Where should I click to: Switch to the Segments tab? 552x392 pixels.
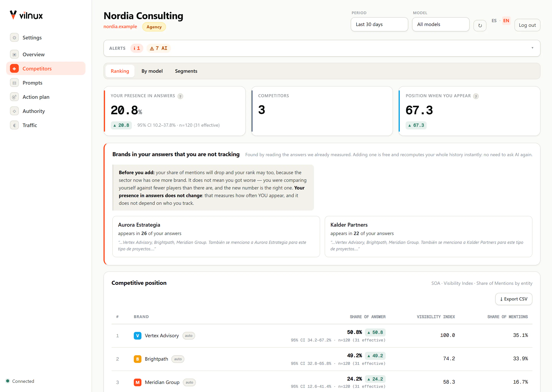(x=186, y=71)
